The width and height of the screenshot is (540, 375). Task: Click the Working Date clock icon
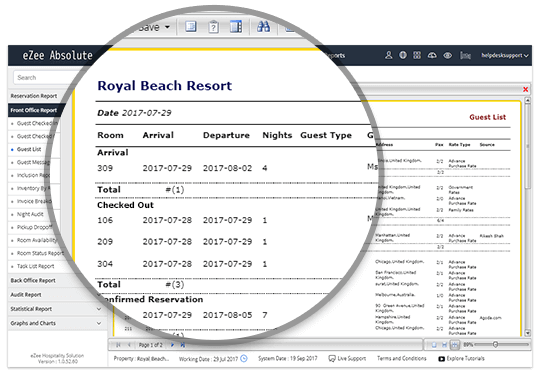(244, 358)
